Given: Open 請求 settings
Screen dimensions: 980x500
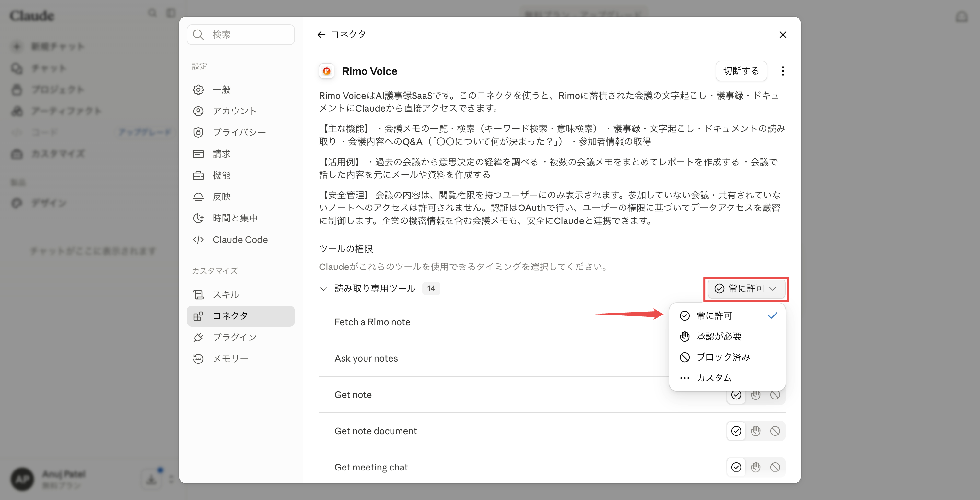Looking at the screenshot, I should pos(240,154).
